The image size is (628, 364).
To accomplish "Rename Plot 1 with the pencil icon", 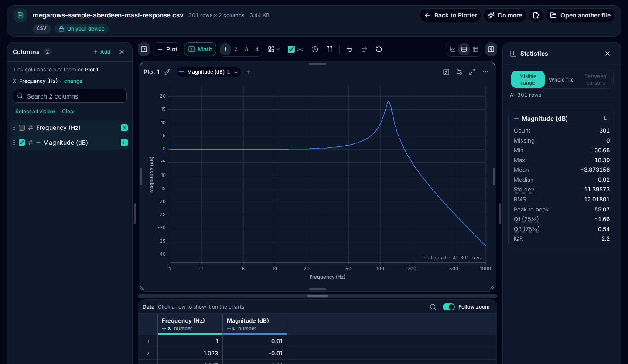I will click(167, 72).
